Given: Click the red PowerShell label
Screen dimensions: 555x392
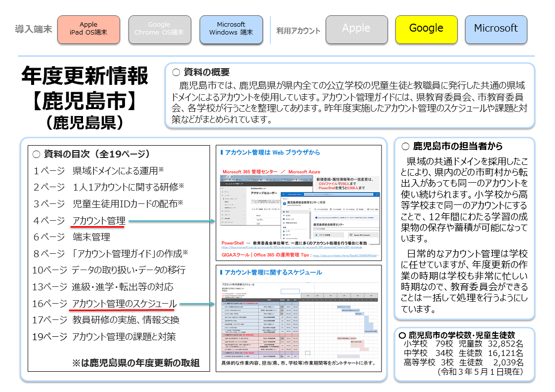Looking at the screenshot, I should tap(233, 243).
